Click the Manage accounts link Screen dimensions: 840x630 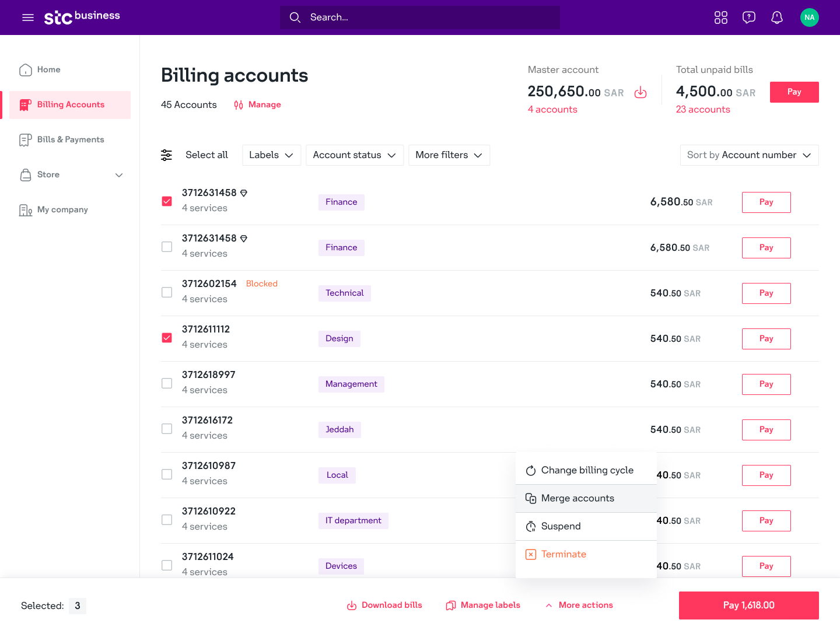[258, 105]
